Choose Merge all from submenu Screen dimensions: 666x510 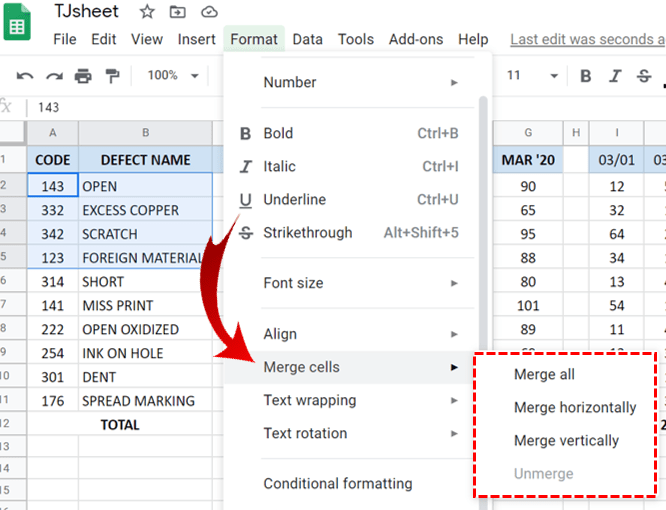pos(544,375)
